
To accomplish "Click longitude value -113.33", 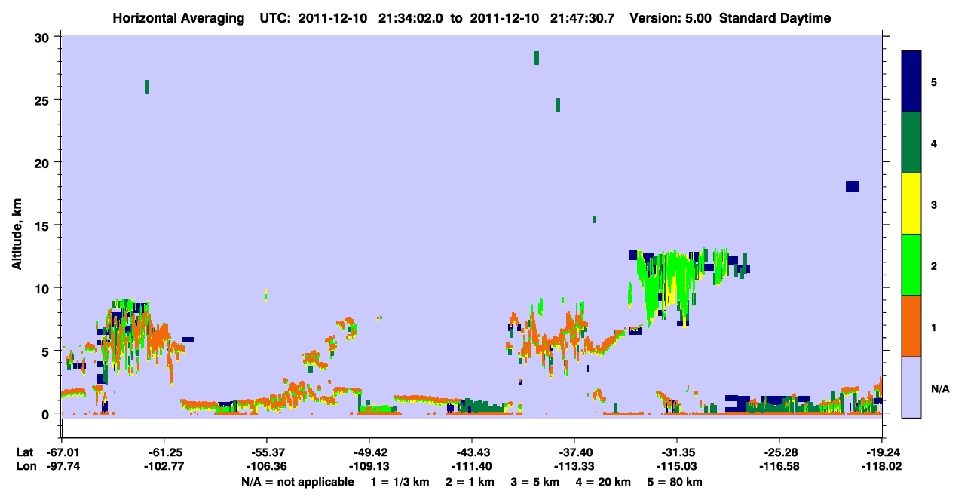I will (574, 466).
